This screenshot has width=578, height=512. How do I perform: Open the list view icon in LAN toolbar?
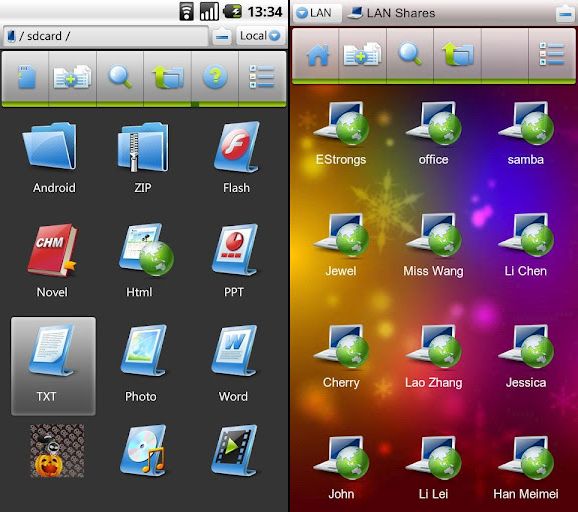(x=552, y=54)
